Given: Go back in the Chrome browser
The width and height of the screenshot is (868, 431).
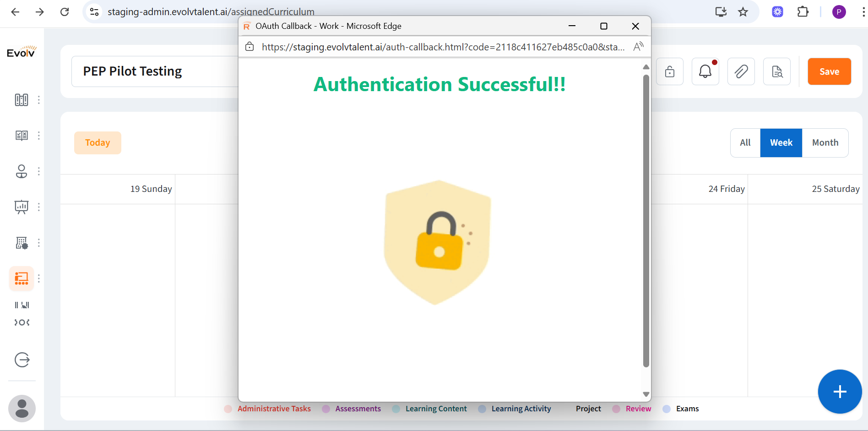Looking at the screenshot, I should (15, 12).
